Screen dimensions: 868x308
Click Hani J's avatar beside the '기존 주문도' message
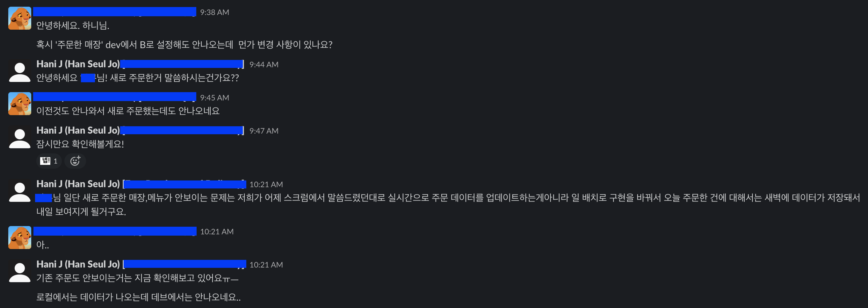(19, 270)
